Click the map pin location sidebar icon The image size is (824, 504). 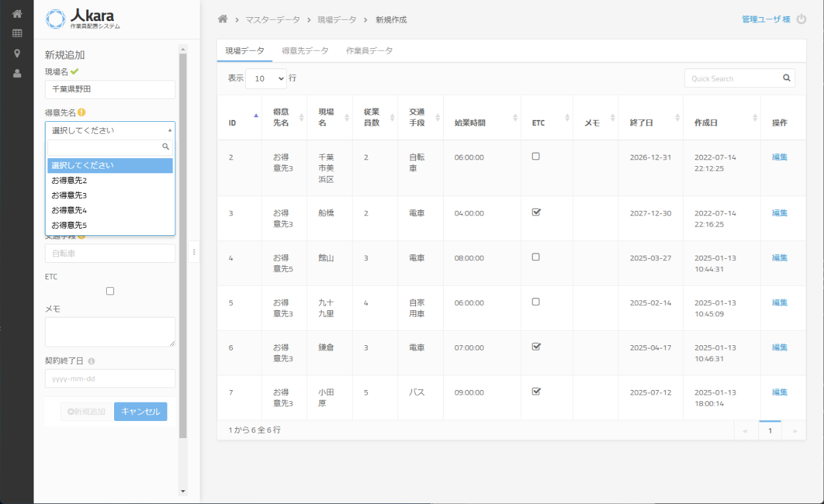pos(17,53)
